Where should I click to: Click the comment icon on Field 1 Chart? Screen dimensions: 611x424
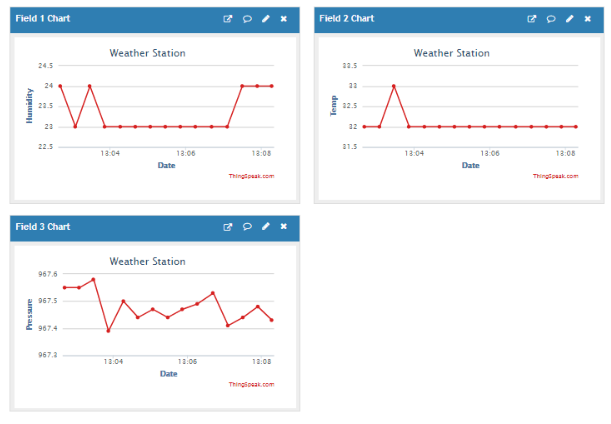(247, 18)
